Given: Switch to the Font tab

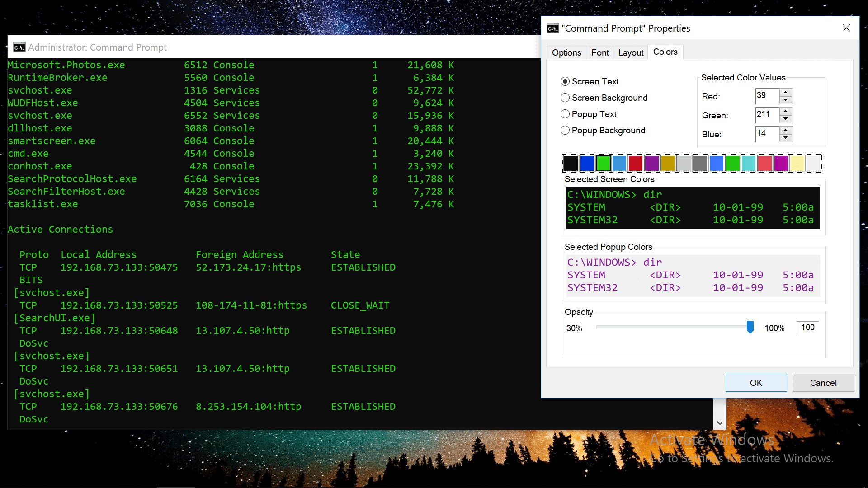Looking at the screenshot, I should (599, 52).
